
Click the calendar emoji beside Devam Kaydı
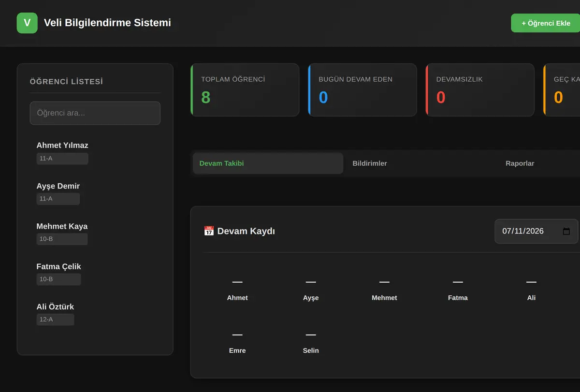[x=209, y=231]
